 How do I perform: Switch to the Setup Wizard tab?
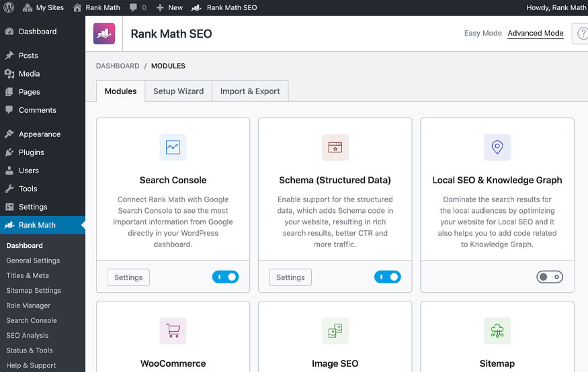[x=179, y=91]
